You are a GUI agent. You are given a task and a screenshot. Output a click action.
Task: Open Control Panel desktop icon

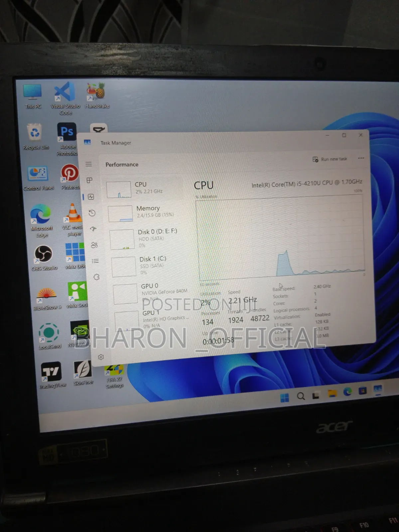pos(38,178)
